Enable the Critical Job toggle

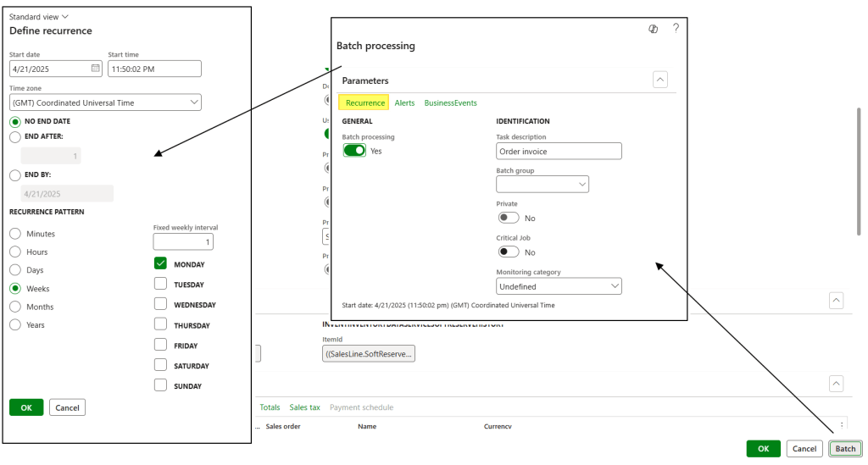click(x=509, y=252)
